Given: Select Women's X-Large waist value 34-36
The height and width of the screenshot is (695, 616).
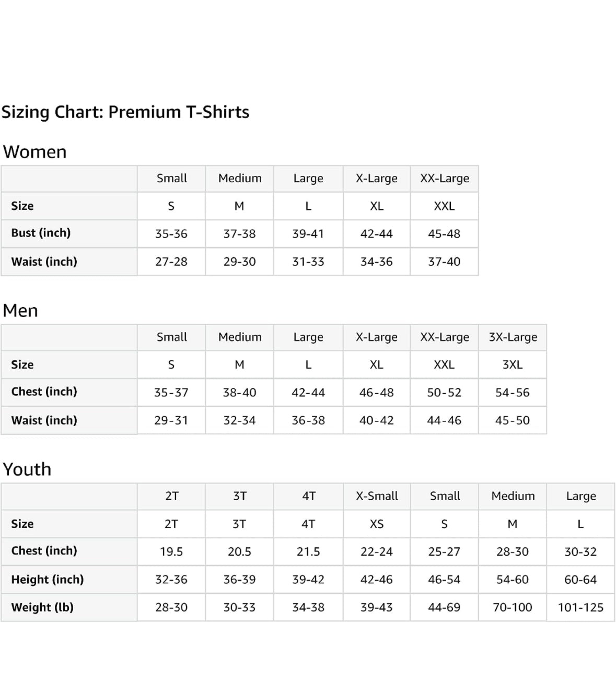Looking at the screenshot, I should (377, 262).
